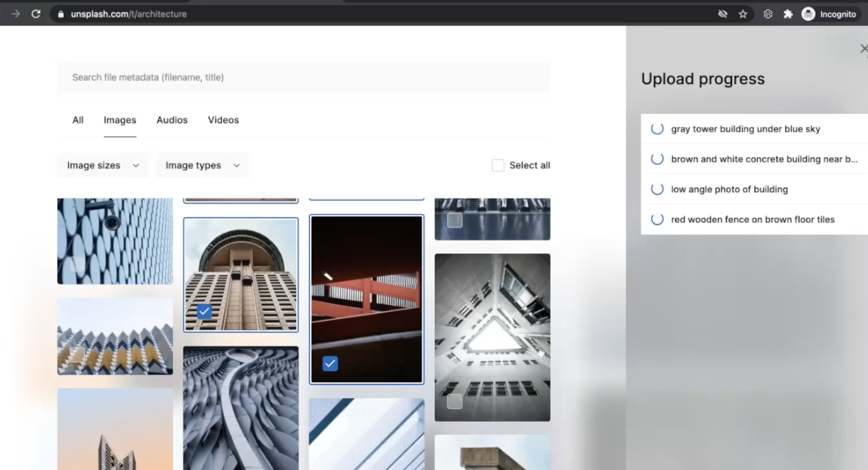
Task: Open the round-panel facade with camera thumbnail
Action: pyautogui.click(x=115, y=241)
